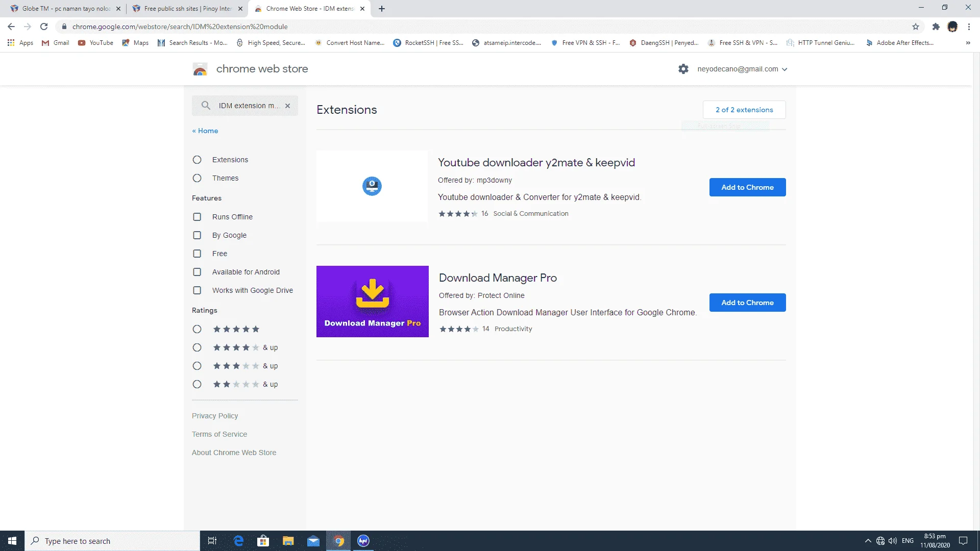Open the Maps bookmark
The width and height of the screenshot is (980, 551).
tap(135, 43)
